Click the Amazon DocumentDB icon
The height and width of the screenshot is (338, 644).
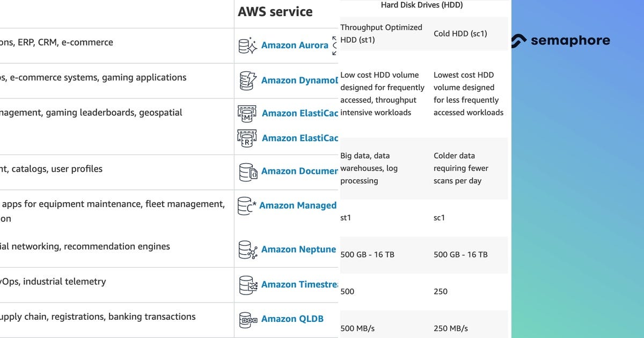248,172
